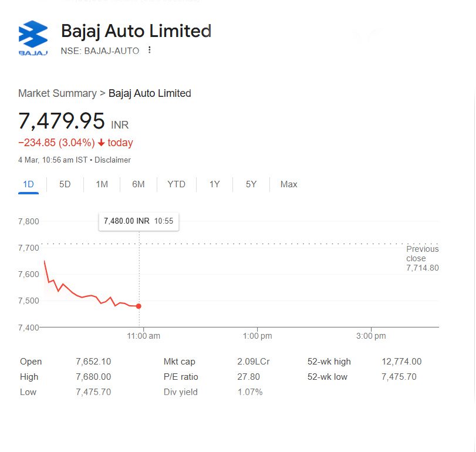Show the Max range chart

point(289,184)
